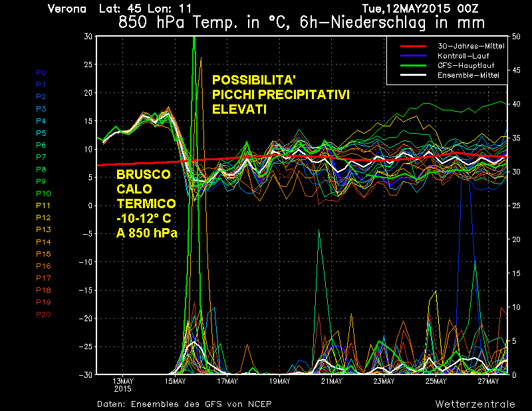Screen dimensions: 532x411
Task: Click the P19 ensemble member label
Action: tap(43, 302)
